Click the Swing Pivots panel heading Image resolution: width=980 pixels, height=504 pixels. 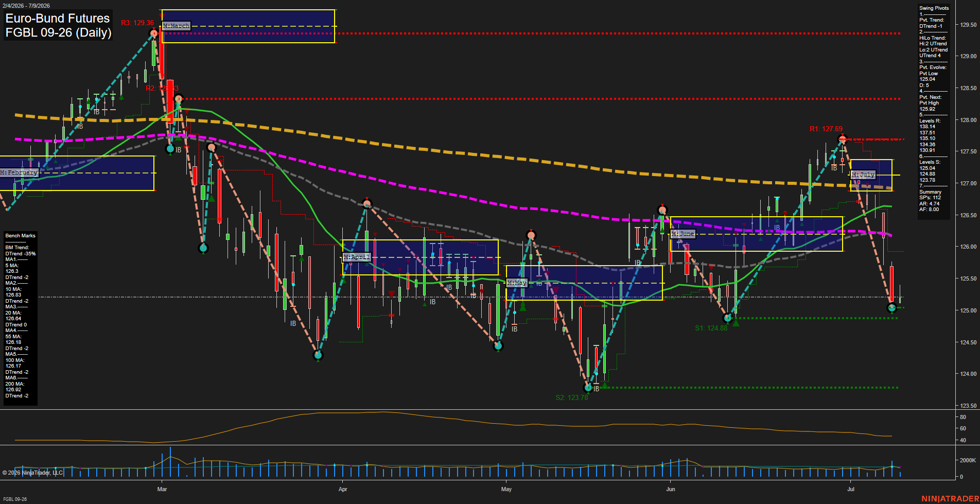pyautogui.click(x=934, y=8)
